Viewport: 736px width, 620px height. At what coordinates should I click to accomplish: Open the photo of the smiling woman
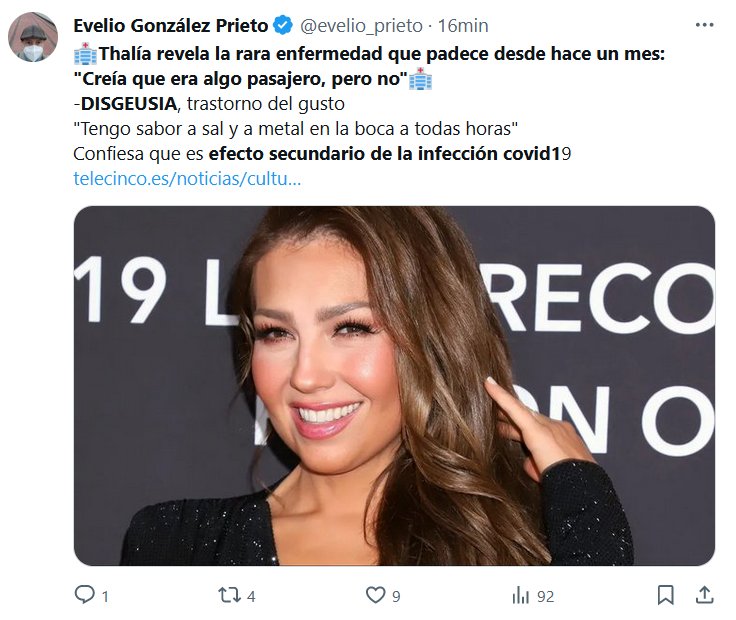[x=394, y=385]
